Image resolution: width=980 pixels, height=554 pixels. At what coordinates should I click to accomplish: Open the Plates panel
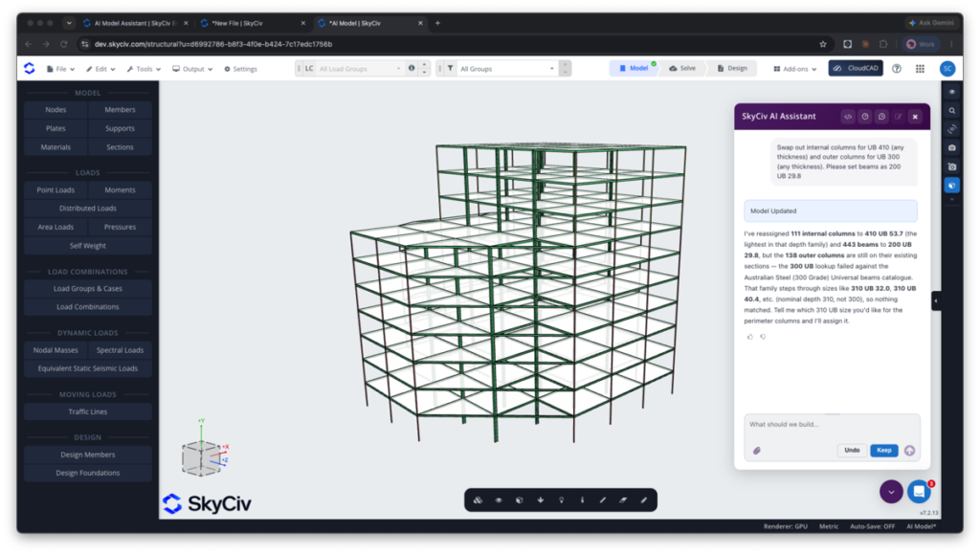tap(56, 128)
